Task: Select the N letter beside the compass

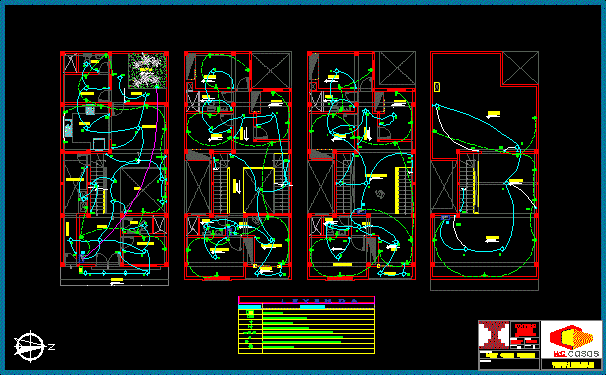Action: (x=51, y=347)
